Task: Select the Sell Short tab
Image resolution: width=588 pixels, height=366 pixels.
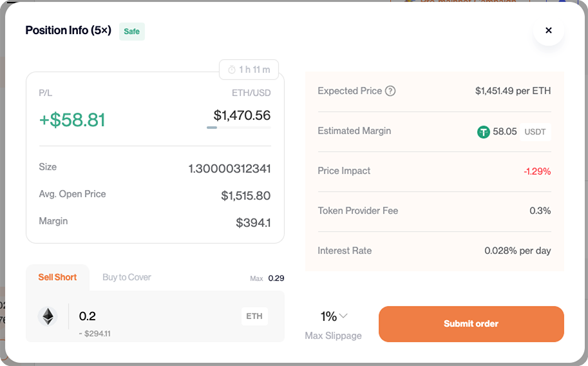Action: click(x=57, y=277)
